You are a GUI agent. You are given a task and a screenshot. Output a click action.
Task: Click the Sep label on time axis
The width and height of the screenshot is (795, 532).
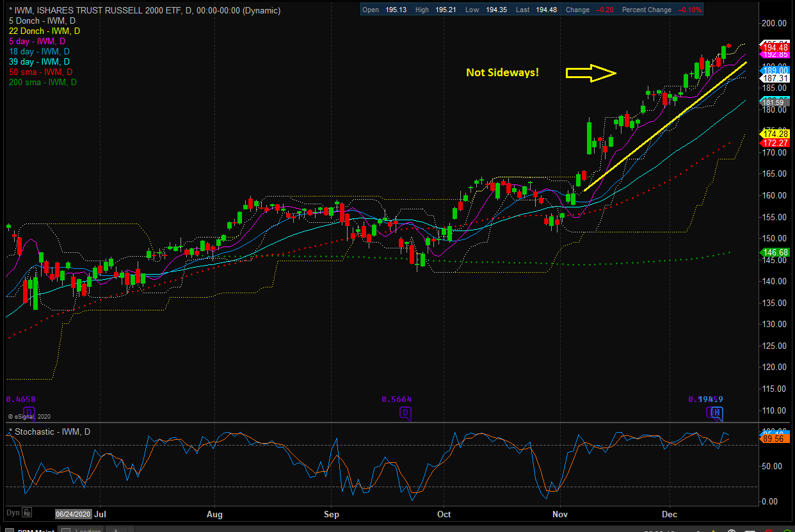pyautogui.click(x=332, y=513)
